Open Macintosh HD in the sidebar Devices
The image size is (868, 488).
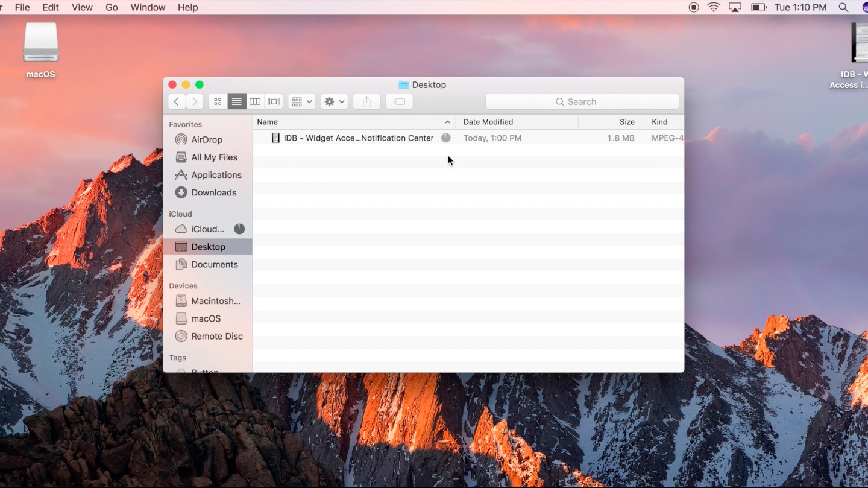point(207,301)
